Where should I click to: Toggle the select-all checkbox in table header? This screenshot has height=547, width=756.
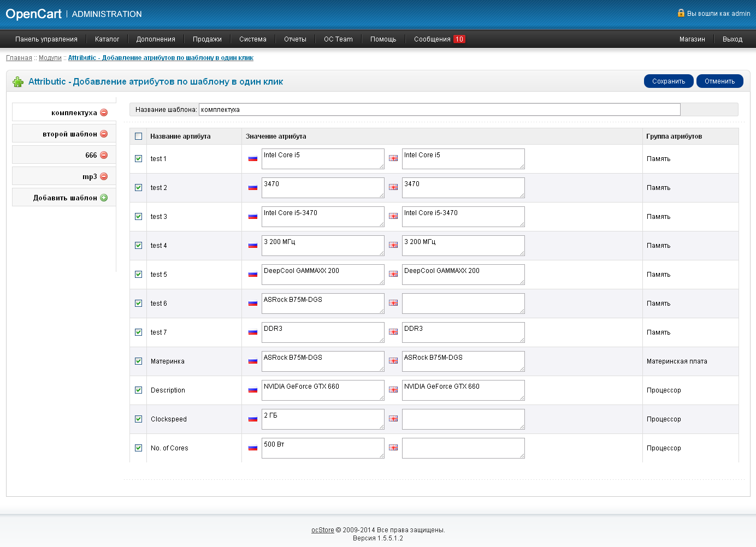click(138, 136)
